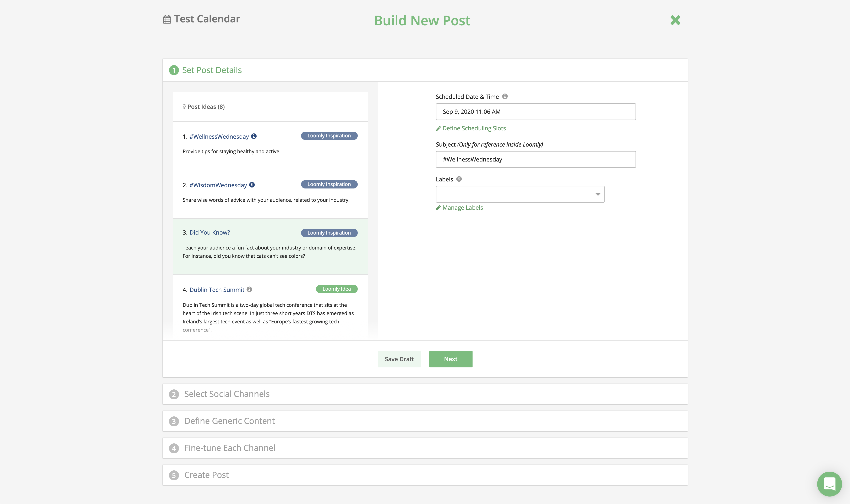850x504 pixels.
Task: Expand the Select Social Channels step
Action: coord(425,394)
